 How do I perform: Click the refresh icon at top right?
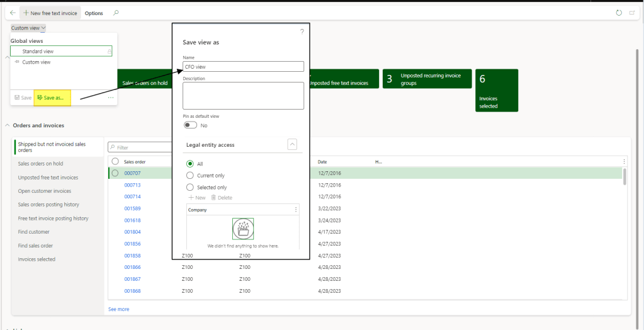pyautogui.click(x=619, y=13)
